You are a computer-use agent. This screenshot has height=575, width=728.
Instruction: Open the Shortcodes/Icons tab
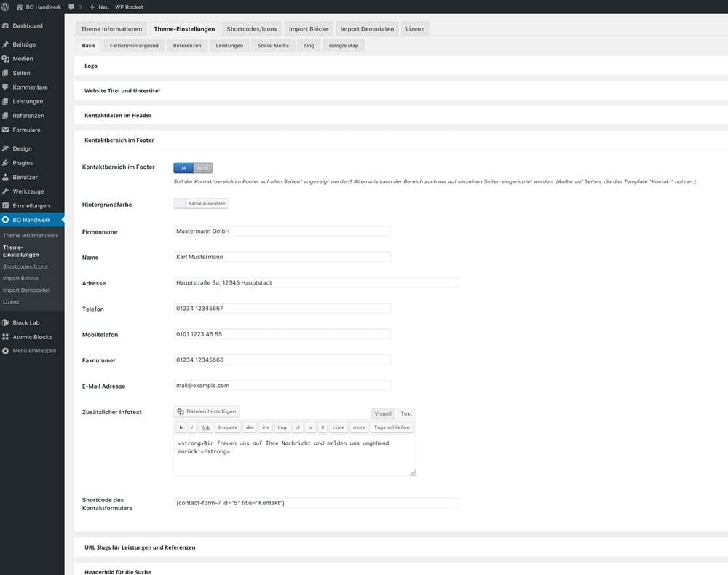point(252,29)
